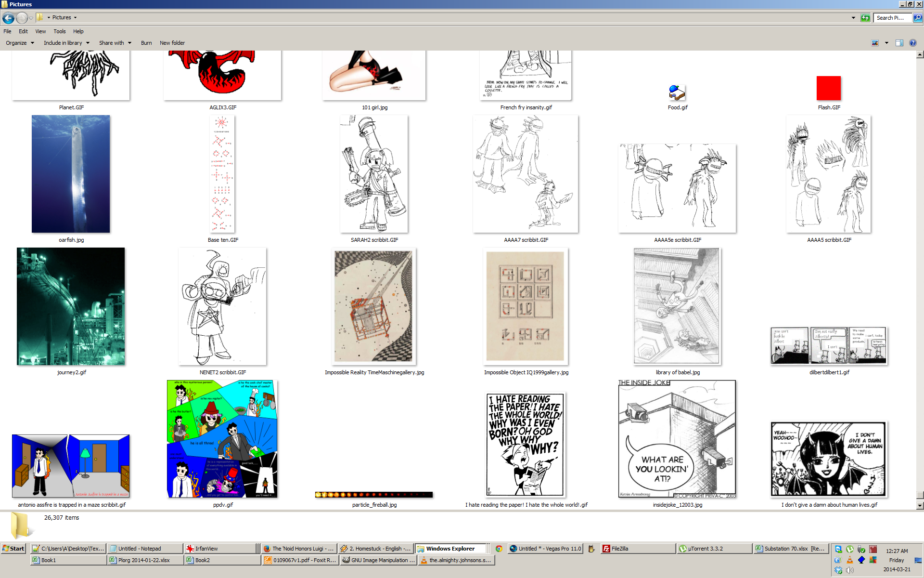
Task: Expand the Organize dropdown
Action: (20, 43)
